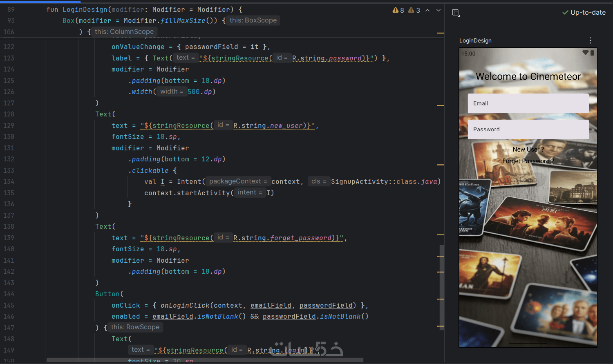The image size is (613, 364).
Task: Click the 'this: RowScope' inlay hint
Action: pos(135,327)
